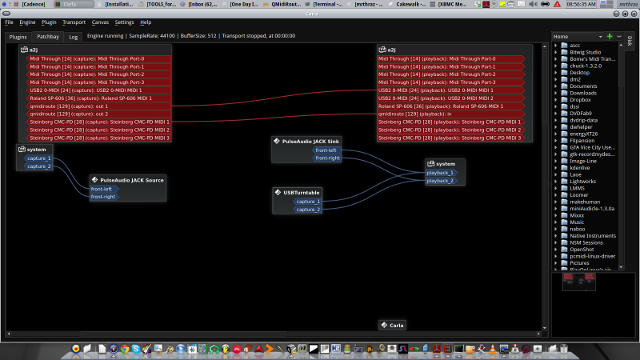Expand the Documents folder in file tree
Image resolution: width=640 pixels, height=360 pixels.
point(556,86)
